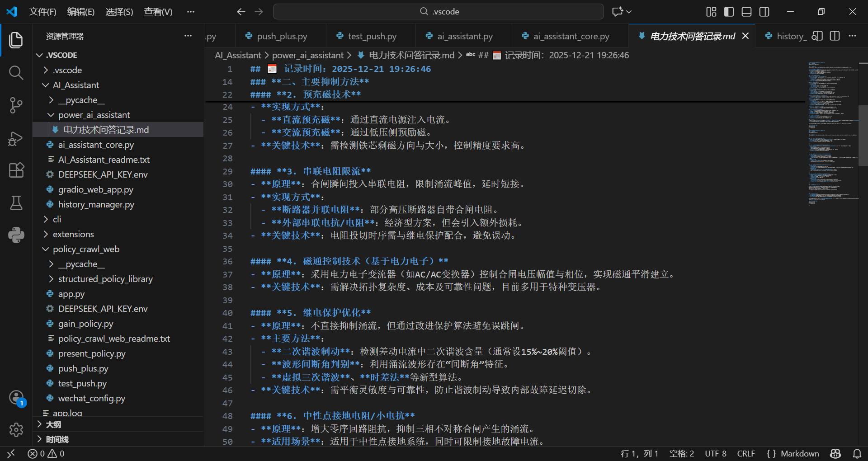Switch to the test_push.py tab
The width and height of the screenshot is (868, 461).
pos(372,36)
